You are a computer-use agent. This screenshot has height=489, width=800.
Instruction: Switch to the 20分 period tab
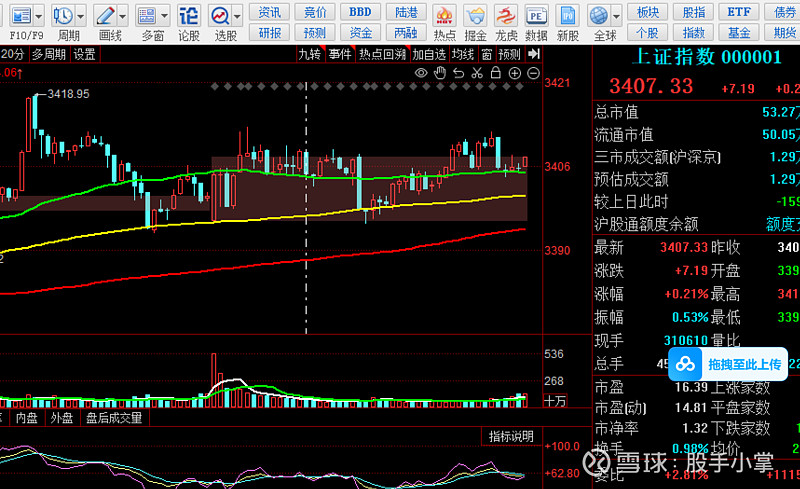pos(13,54)
